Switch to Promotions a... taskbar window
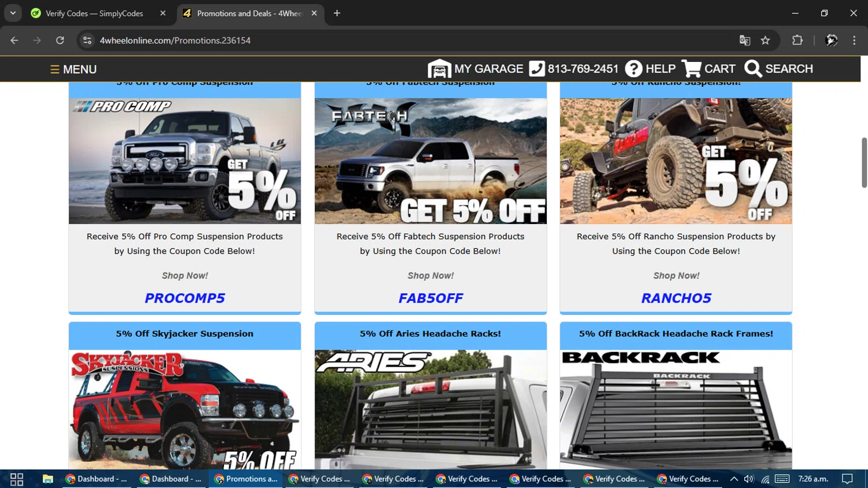868x488 pixels. [246, 479]
